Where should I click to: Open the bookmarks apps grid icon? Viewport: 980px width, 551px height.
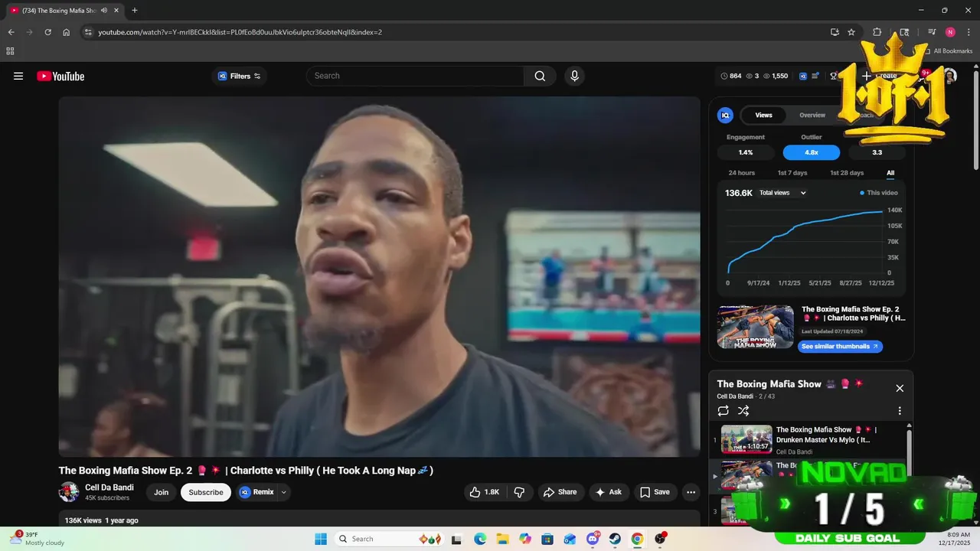(x=10, y=51)
